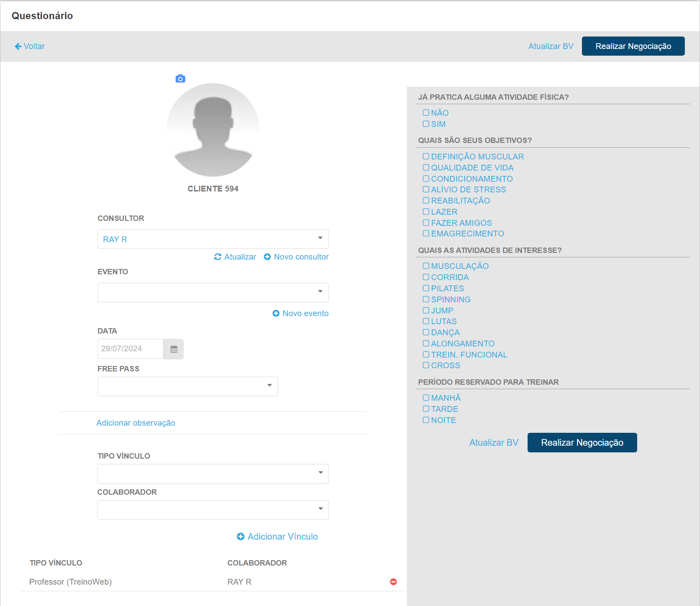Open the calendar date picker icon
The image size is (700, 606).
(174, 349)
